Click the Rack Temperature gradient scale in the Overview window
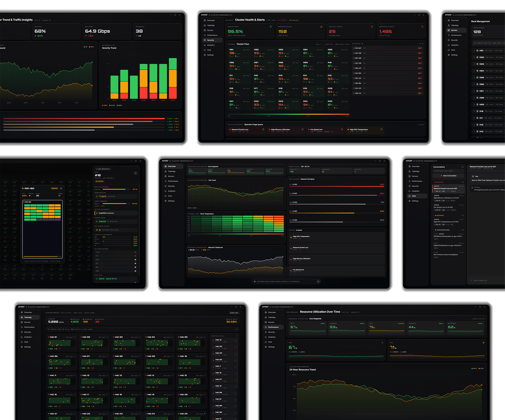Viewport: 505px width, 420px height. [x=236, y=234]
